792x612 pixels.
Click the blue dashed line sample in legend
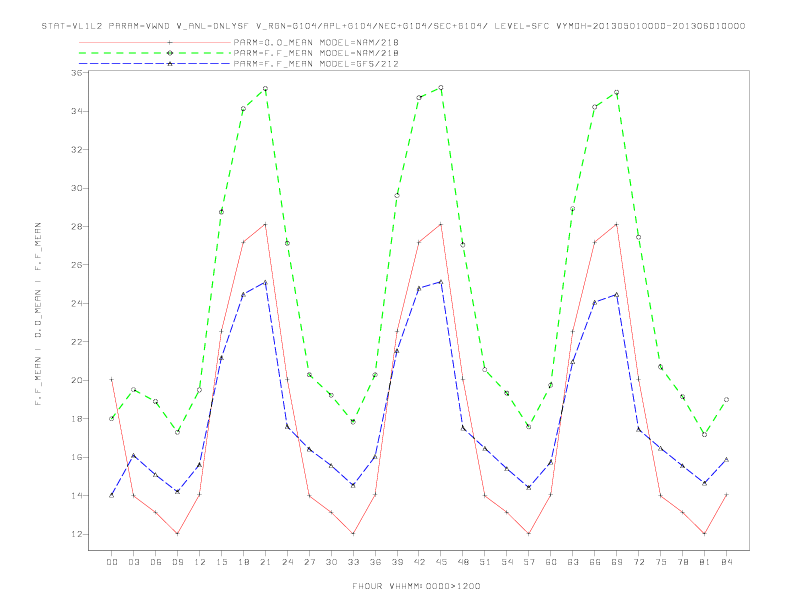tap(156, 64)
